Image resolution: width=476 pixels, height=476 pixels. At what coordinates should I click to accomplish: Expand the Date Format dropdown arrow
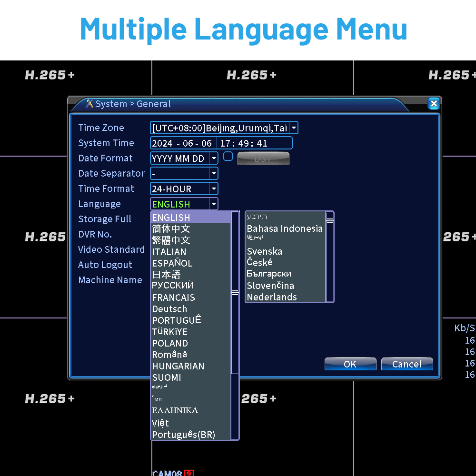pos(214,158)
